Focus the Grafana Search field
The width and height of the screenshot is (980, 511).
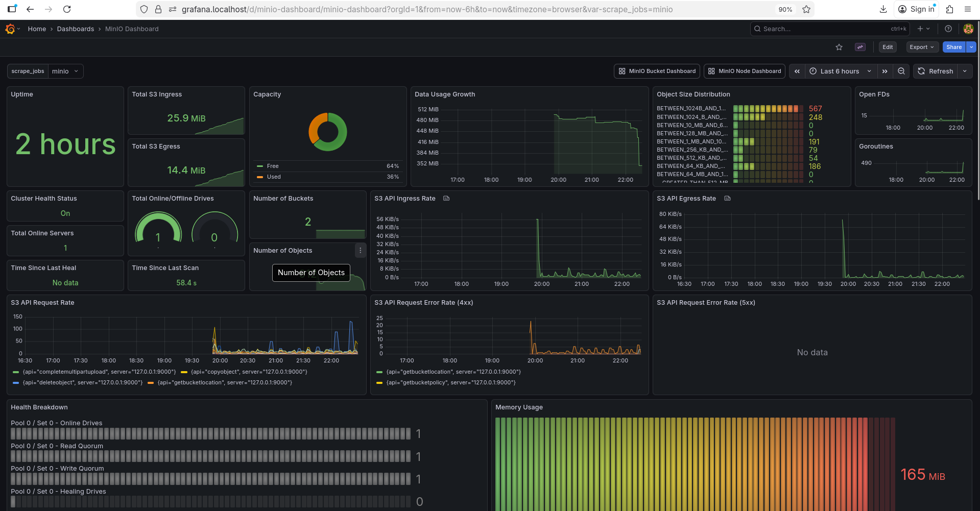point(830,29)
